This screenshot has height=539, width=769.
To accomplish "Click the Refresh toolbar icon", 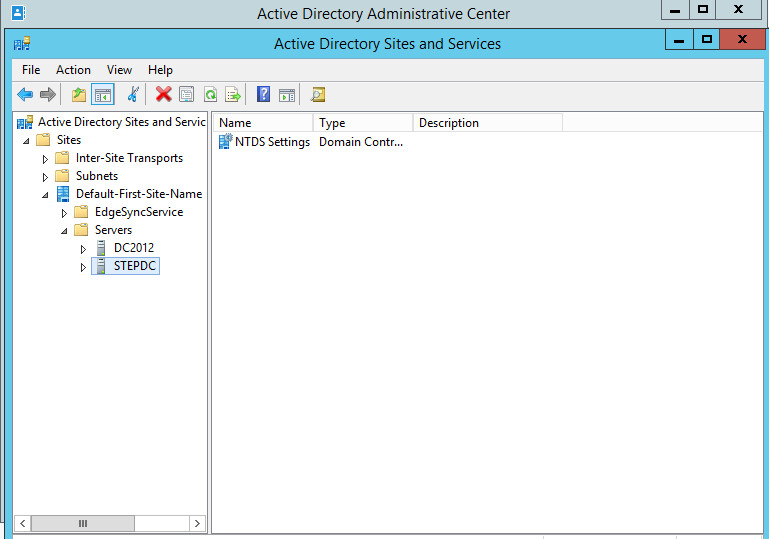I will 210,95.
